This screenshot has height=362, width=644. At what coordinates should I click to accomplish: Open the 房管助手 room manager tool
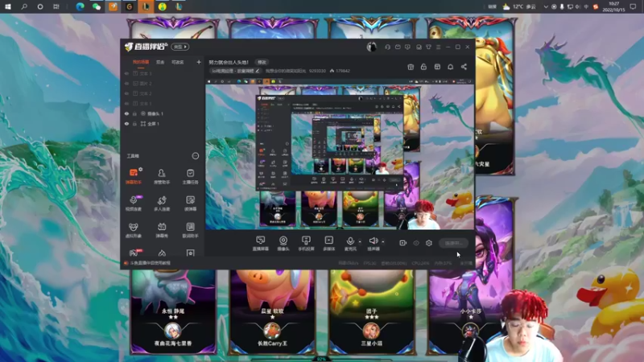pos(162,175)
